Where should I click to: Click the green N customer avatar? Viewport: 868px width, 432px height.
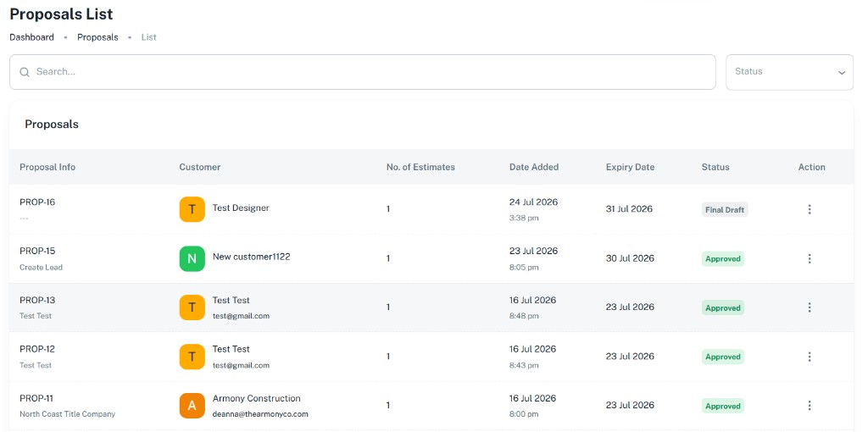[x=192, y=258]
